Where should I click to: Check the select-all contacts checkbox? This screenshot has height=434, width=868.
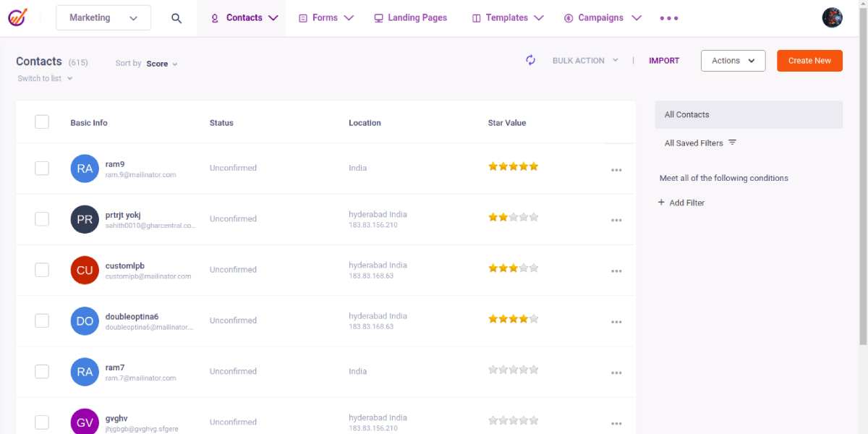41,122
